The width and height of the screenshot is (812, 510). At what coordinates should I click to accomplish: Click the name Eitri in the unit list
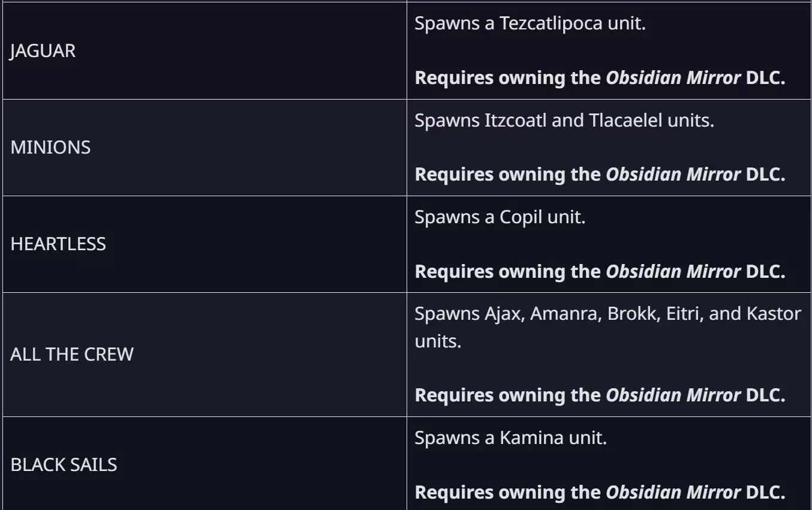pos(682,314)
